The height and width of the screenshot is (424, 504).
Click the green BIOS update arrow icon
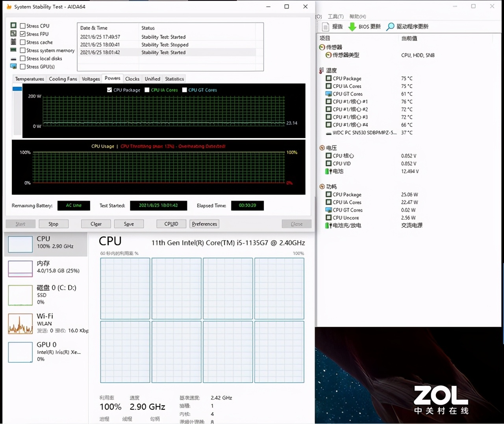pos(352,27)
